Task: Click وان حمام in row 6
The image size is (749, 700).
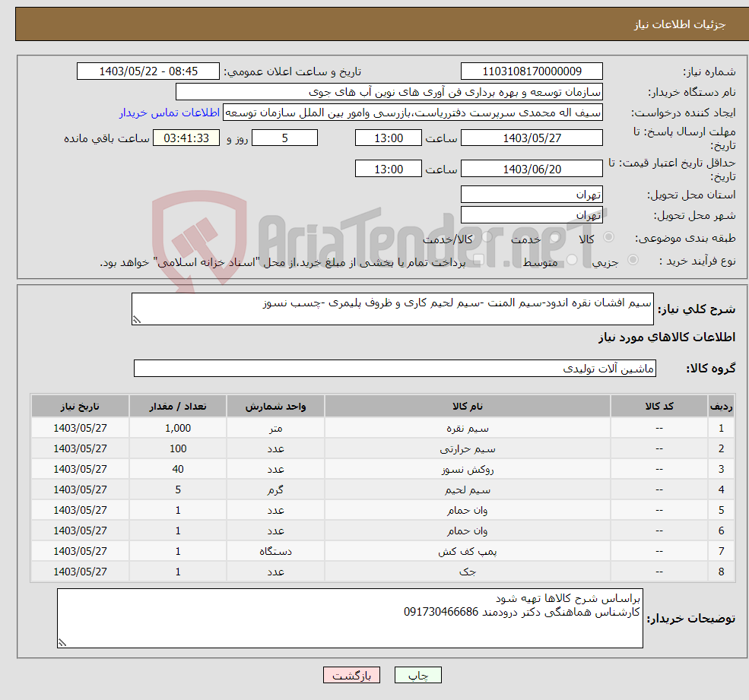Action: (467, 531)
